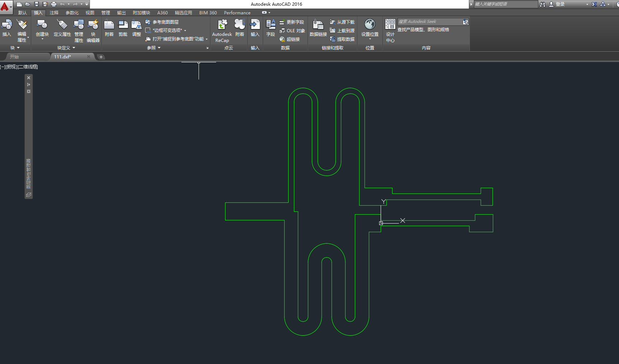The image size is (619, 364).
Task: Click 更新字段 (Update Fields)
Action: click(292, 22)
